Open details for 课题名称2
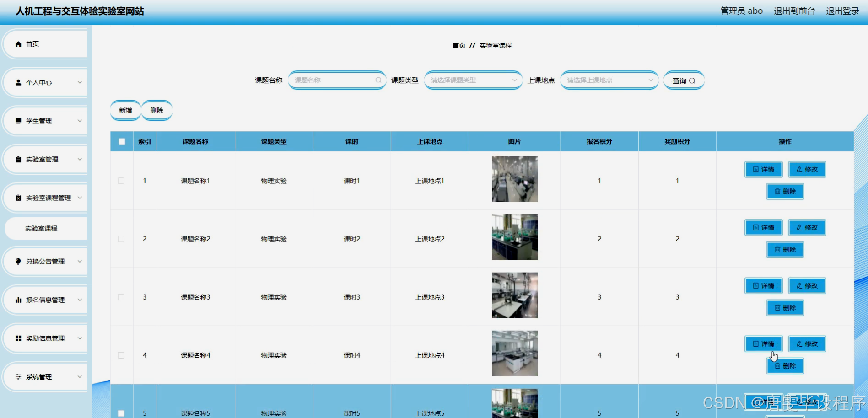The image size is (868, 418). click(763, 227)
